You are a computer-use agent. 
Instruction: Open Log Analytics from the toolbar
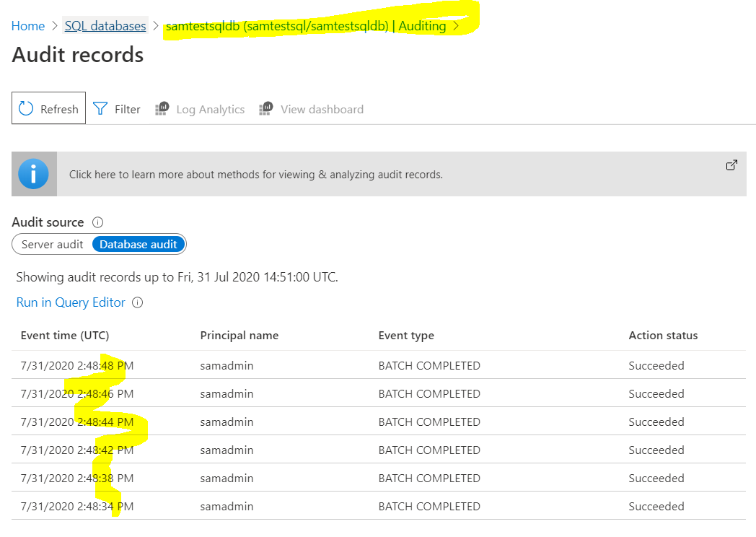click(162, 108)
